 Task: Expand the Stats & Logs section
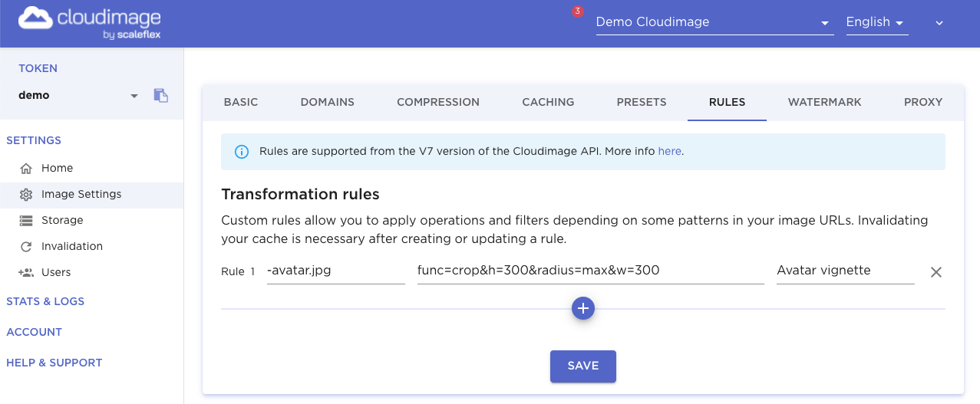pos(45,301)
